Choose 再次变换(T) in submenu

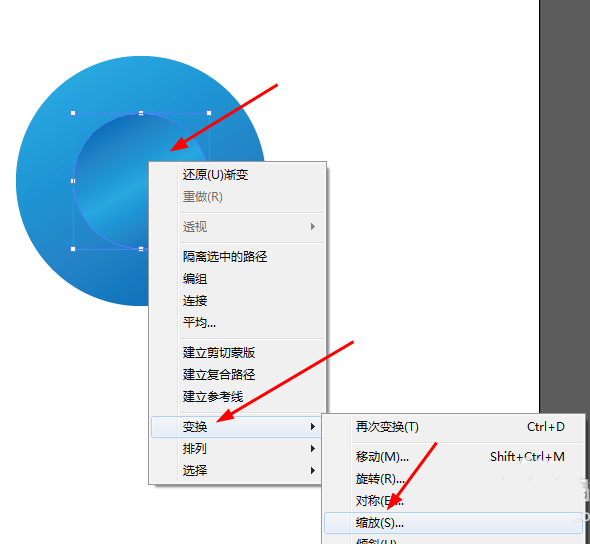tap(453, 427)
